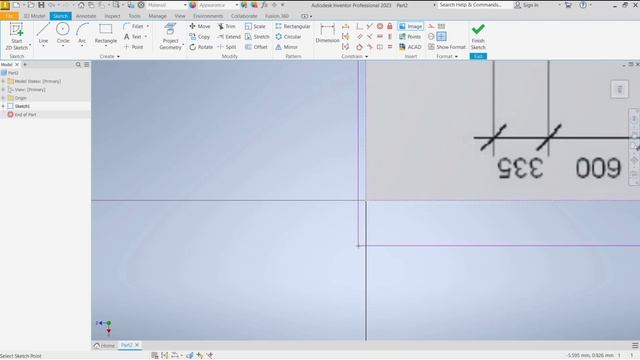Create a Circular pattern
The width and height of the screenshot is (640, 360).
pyautogui.click(x=288, y=37)
